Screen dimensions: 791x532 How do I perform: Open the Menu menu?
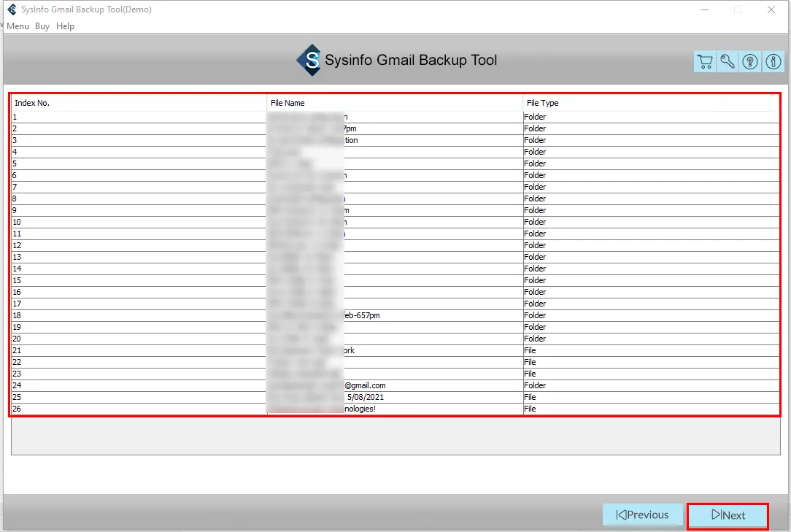coord(18,26)
